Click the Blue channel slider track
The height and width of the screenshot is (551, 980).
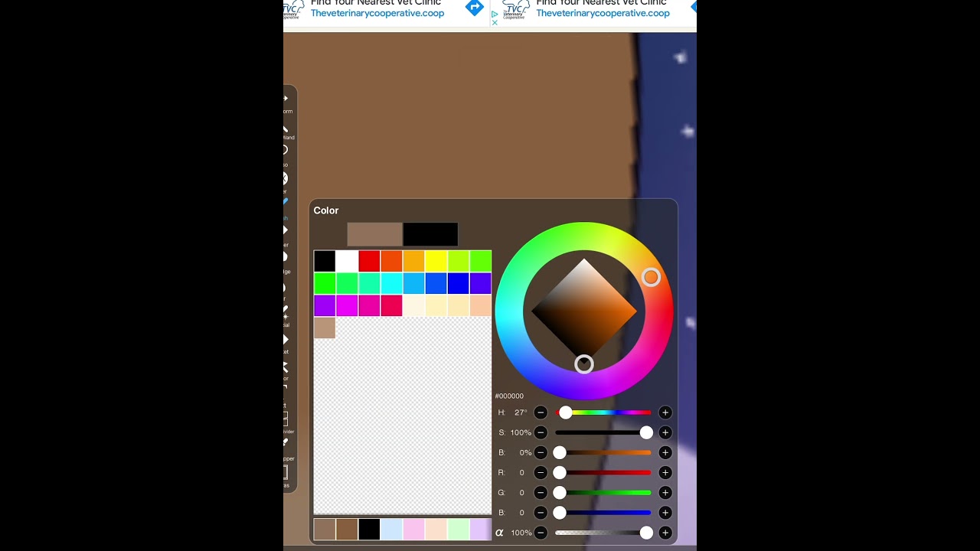coord(605,513)
